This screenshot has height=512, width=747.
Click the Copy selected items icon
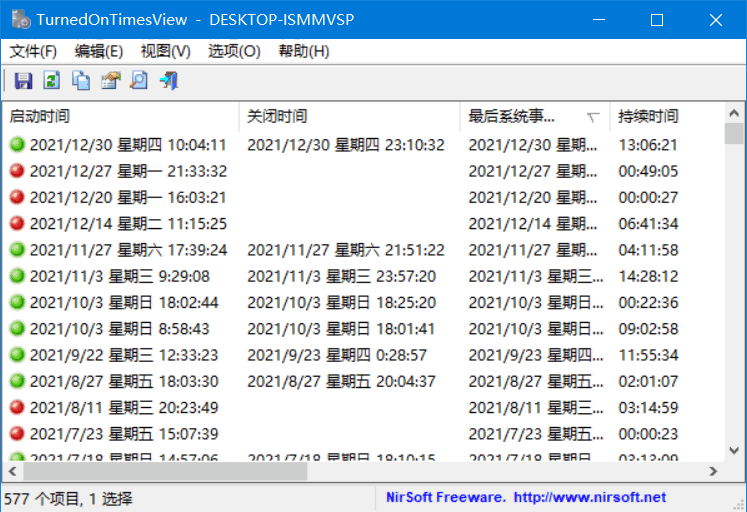pyautogui.click(x=81, y=81)
